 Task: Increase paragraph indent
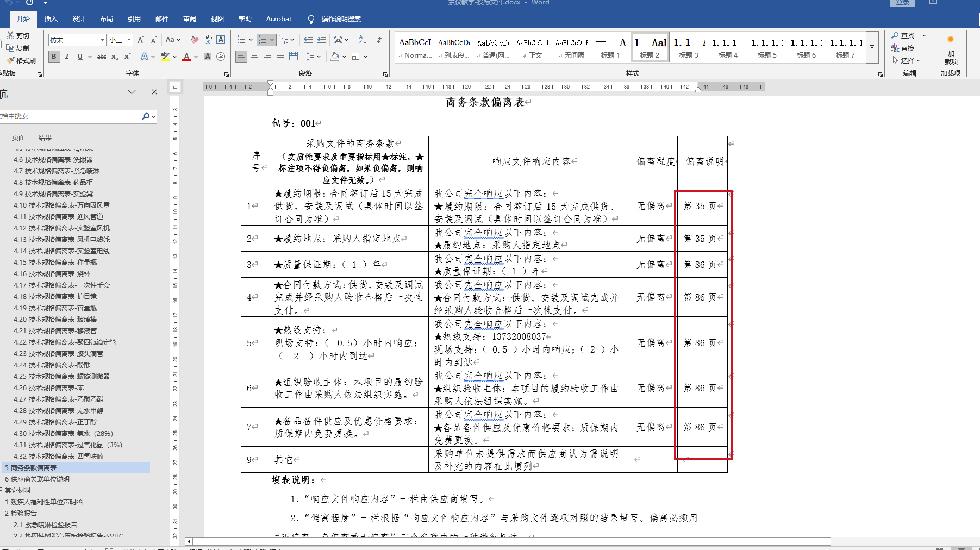[x=321, y=40]
